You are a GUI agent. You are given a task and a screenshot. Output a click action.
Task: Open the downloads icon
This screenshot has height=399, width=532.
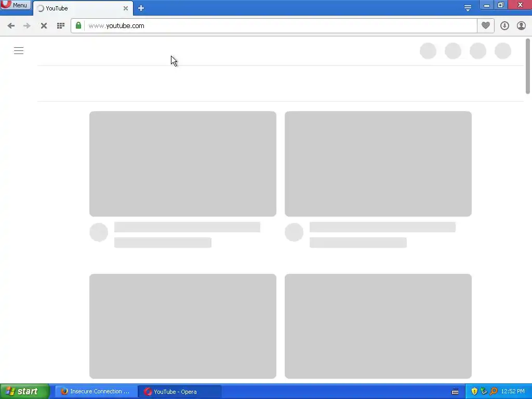pos(504,26)
